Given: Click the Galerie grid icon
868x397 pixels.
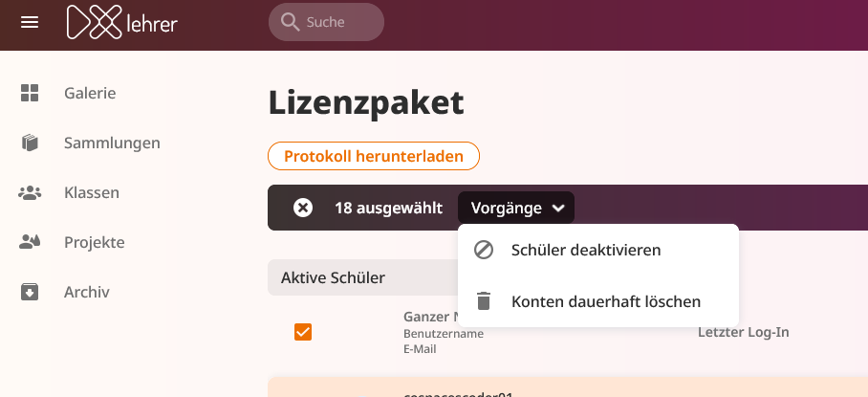Looking at the screenshot, I should point(30,94).
